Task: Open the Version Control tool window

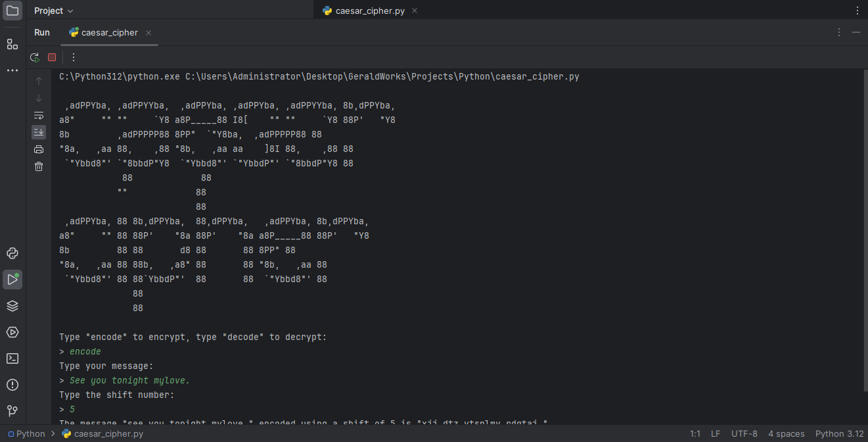Action: [x=12, y=411]
